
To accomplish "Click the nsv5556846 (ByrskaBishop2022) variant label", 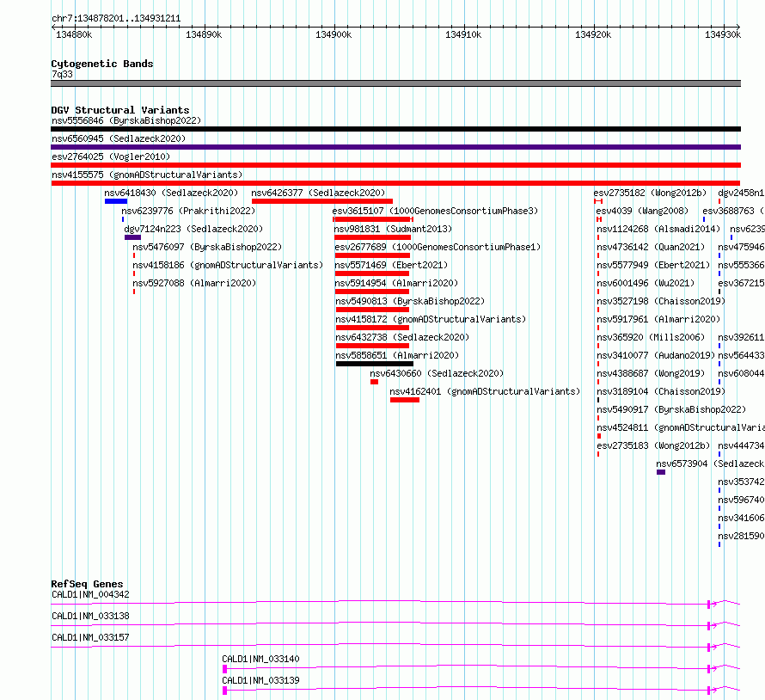I will click(126, 120).
